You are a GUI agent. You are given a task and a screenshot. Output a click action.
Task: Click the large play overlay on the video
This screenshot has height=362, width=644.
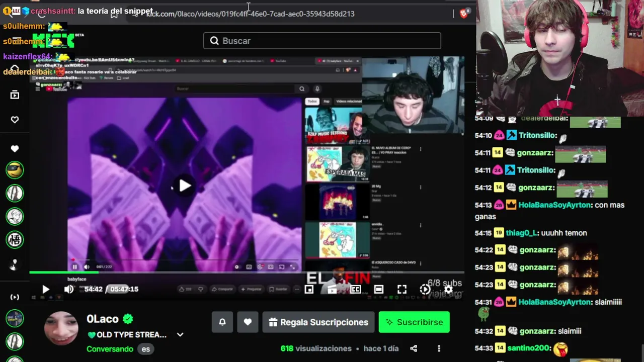click(x=185, y=186)
